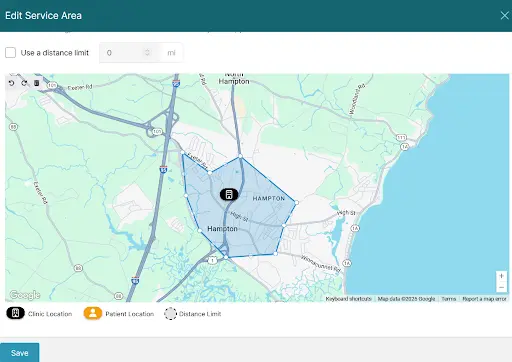The width and height of the screenshot is (512, 362).
Task: Enable the Use a distance limit checkbox
Action: (10, 53)
